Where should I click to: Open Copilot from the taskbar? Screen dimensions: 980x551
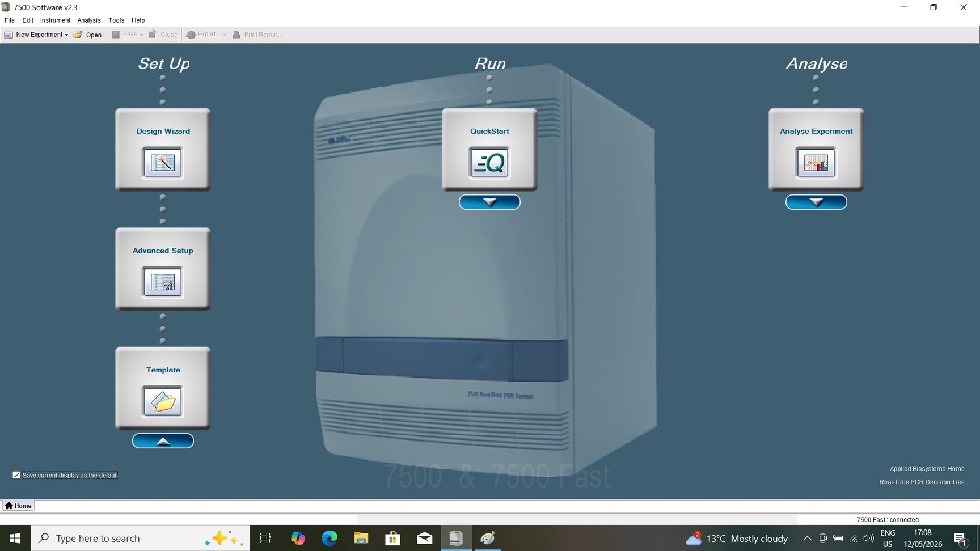point(298,538)
